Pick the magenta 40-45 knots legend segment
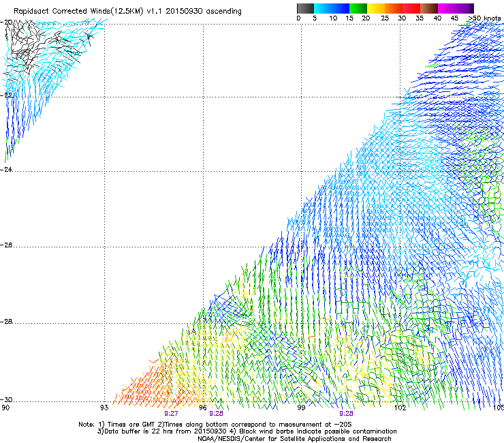The image size is (504, 443). pyautogui.click(x=447, y=8)
